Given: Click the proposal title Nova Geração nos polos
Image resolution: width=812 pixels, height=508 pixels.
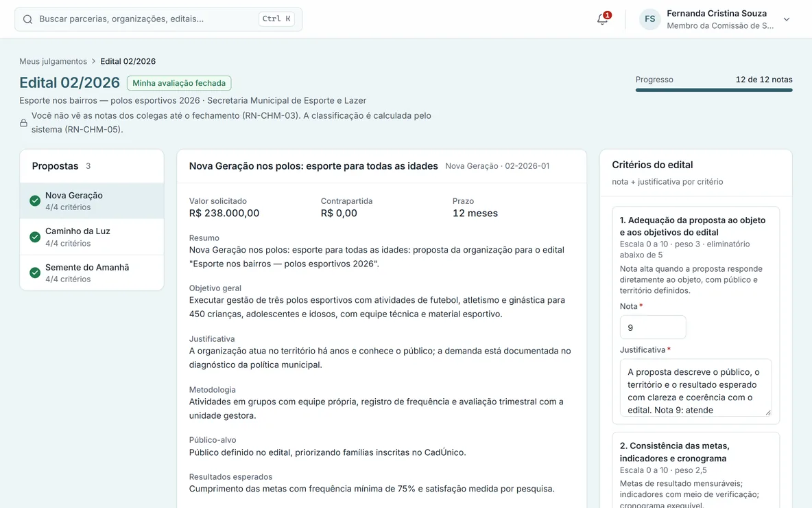Looking at the screenshot, I should click(314, 166).
